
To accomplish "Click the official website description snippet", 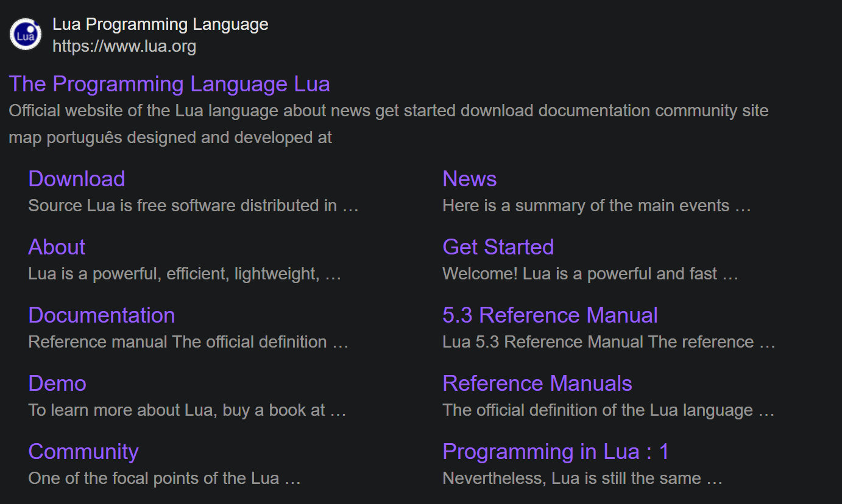I will 388,111.
